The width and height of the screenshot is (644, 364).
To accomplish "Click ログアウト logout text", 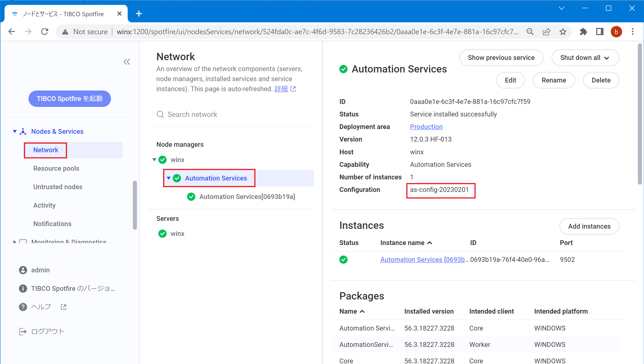I will click(48, 331).
